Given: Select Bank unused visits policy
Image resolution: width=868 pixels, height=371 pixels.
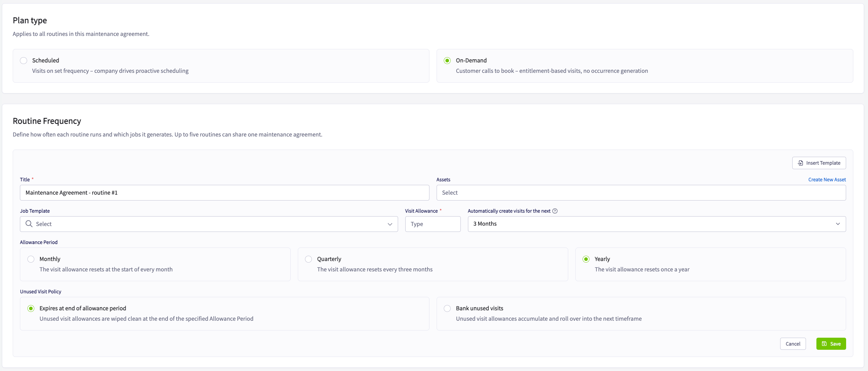Looking at the screenshot, I should tap(447, 308).
